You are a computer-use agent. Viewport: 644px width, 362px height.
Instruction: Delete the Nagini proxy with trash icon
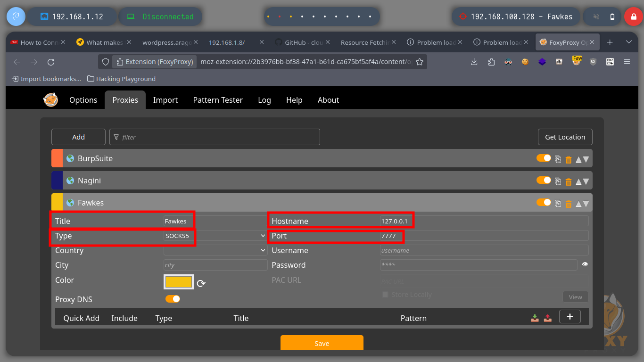click(x=569, y=182)
